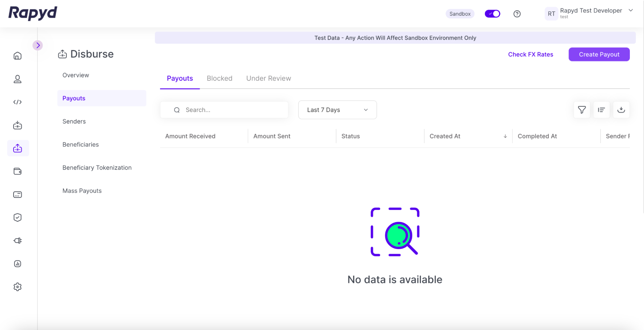Open the Check FX Rates link

tap(530, 54)
